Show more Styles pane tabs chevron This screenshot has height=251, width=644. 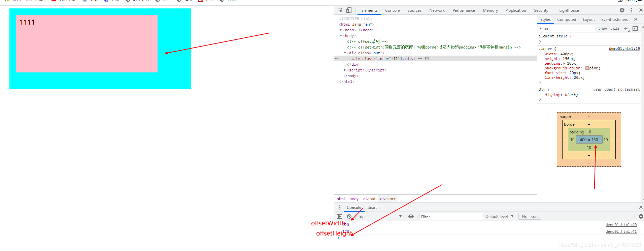636,20
